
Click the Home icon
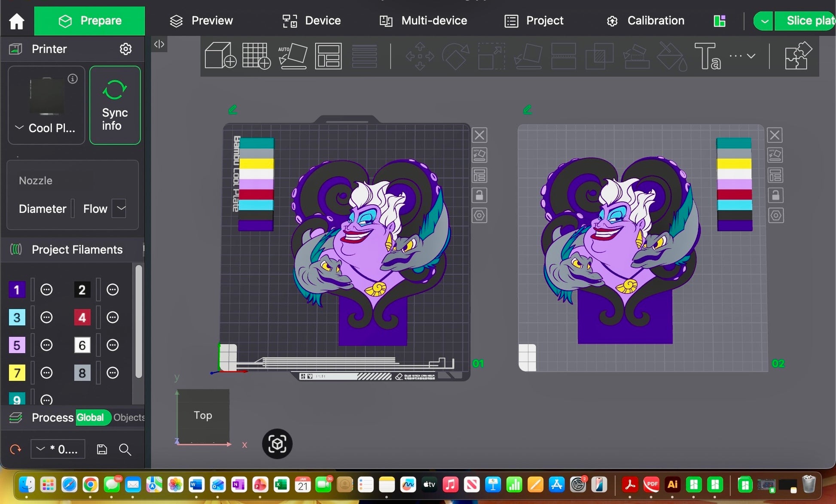(x=17, y=21)
